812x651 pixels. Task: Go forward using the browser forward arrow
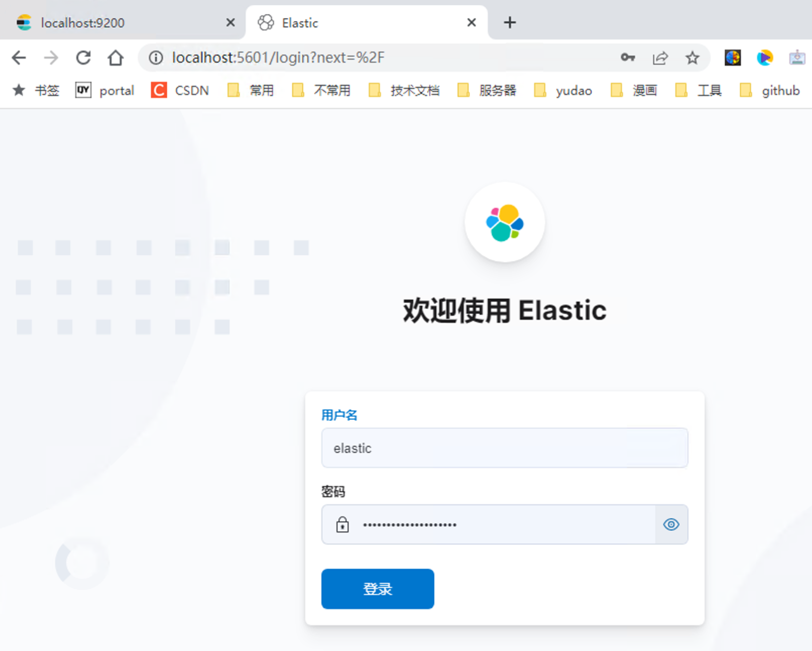51,58
